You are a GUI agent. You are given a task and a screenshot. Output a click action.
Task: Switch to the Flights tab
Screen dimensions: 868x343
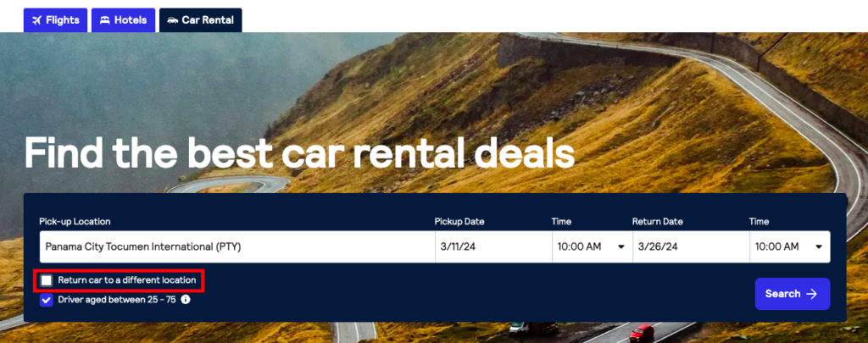click(x=55, y=19)
